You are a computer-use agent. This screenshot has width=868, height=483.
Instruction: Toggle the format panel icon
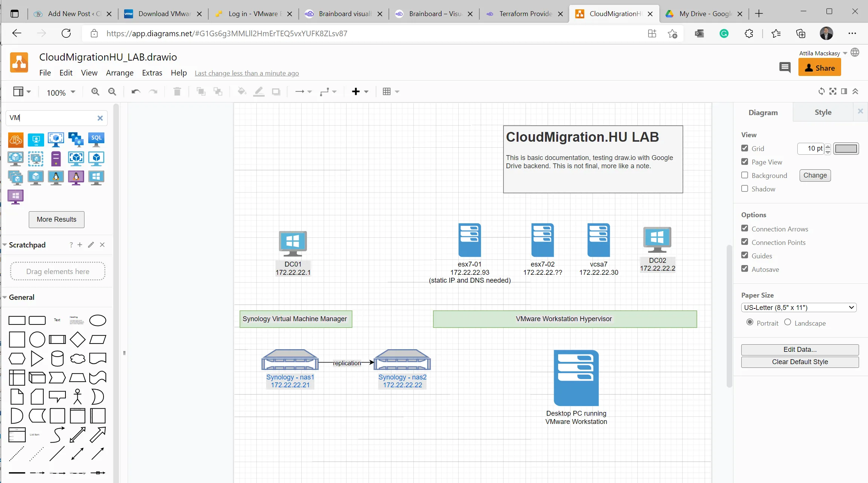844,91
